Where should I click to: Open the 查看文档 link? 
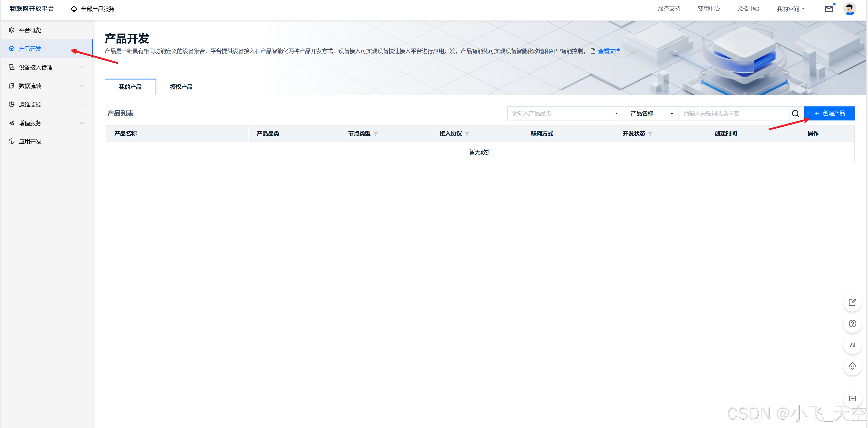pos(609,51)
